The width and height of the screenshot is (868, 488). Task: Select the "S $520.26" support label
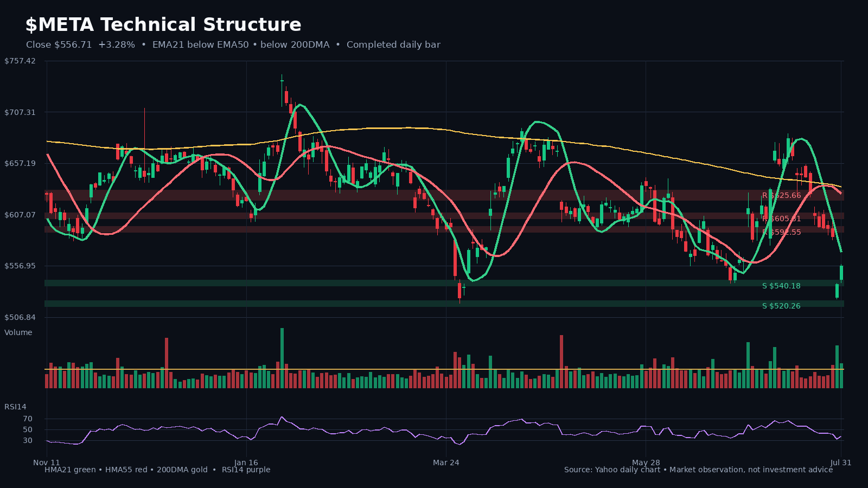(781, 306)
